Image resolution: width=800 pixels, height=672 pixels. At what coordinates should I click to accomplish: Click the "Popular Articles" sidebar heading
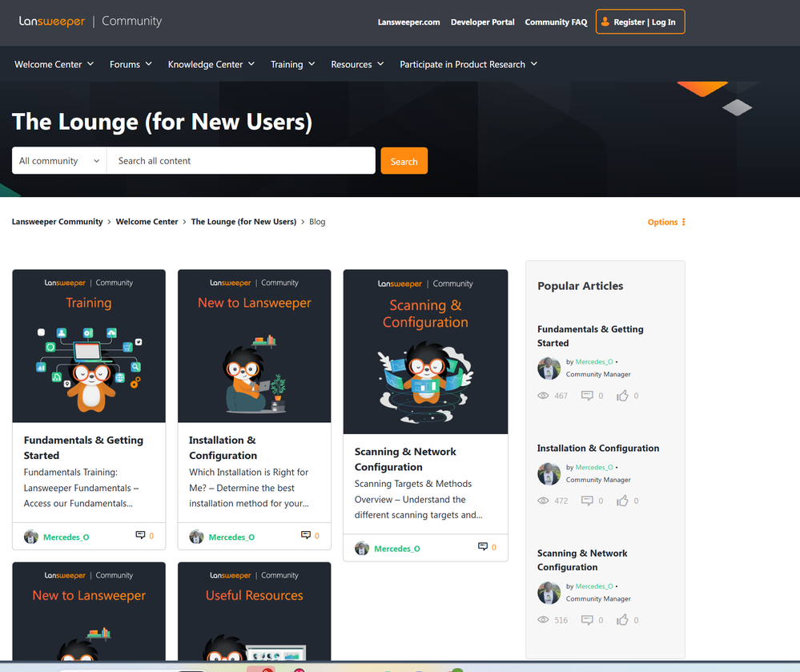tap(580, 286)
